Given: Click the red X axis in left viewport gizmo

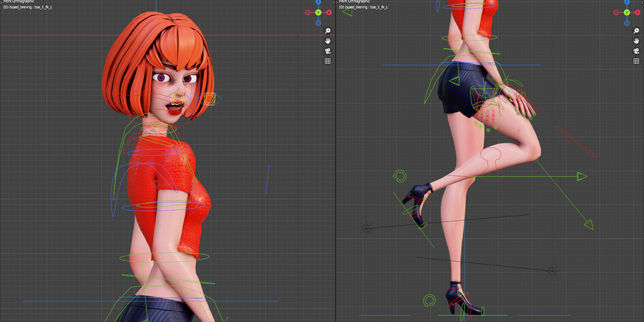Looking at the screenshot, I should (329, 13).
